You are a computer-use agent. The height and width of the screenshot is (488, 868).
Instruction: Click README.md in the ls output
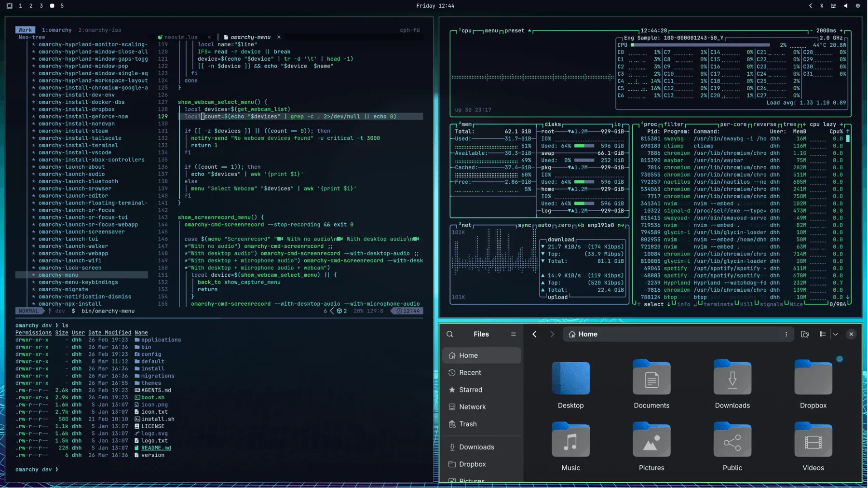[156, 448]
